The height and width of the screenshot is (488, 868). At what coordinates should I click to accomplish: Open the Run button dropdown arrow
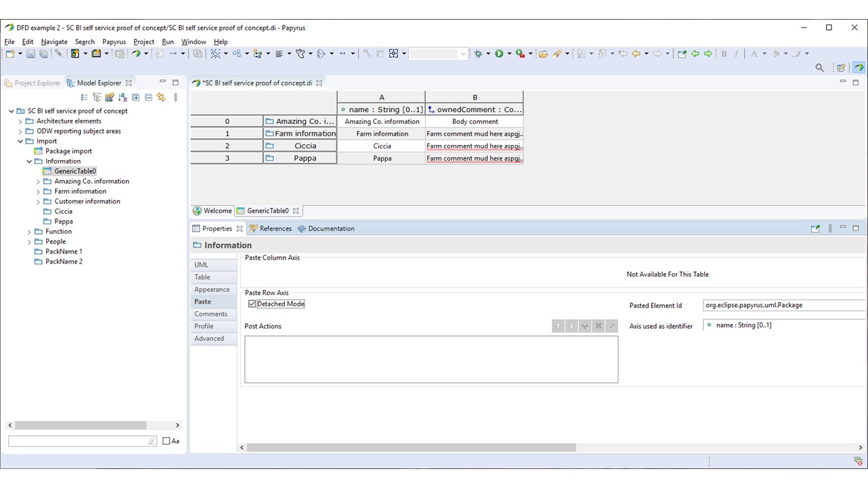click(509, 54)
